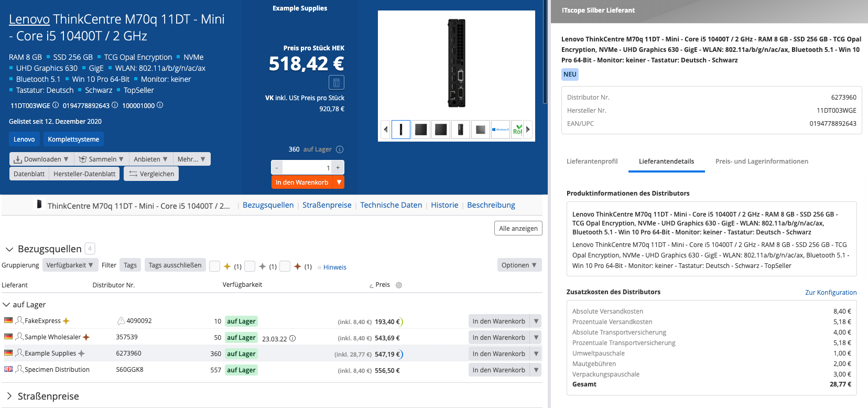Enable the gold star supplier filter checkbox
The height and width of the screenshot is (408, 868).
point(214,266)
